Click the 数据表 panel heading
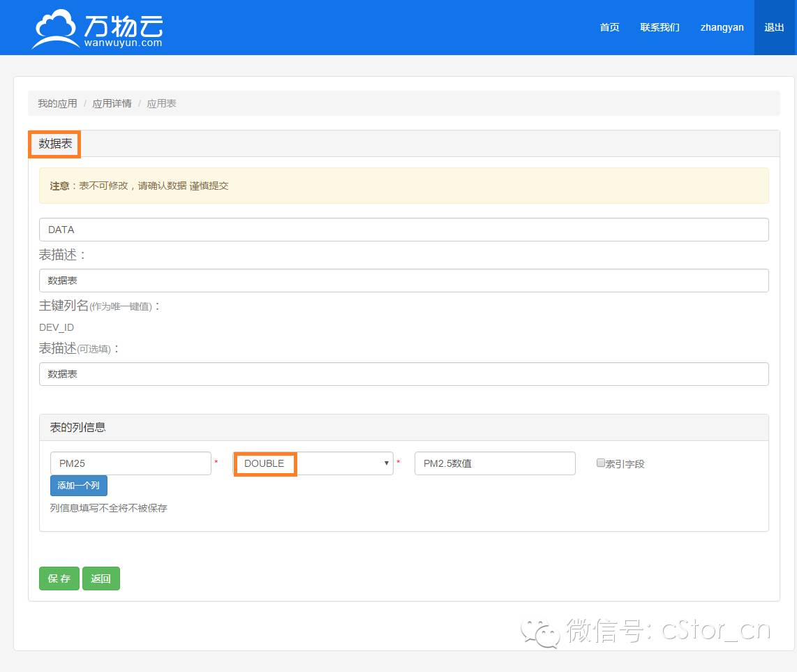The width and height of the screenshot is (797, 672). [55, 144]
